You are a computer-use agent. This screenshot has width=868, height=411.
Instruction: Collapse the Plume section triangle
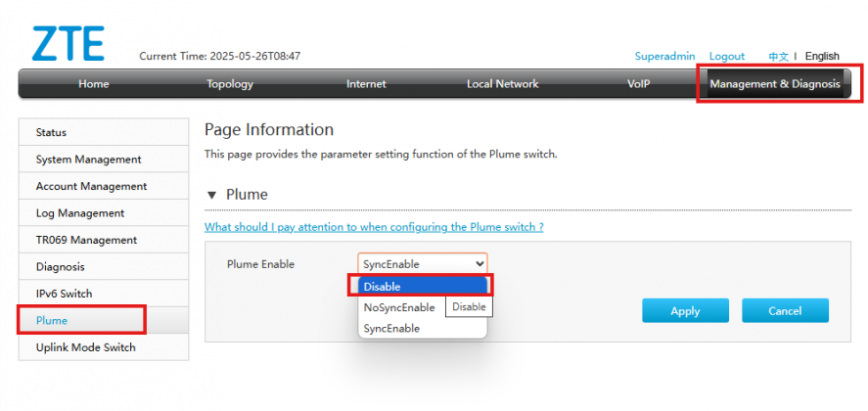pyautogui.click(x=211, y=195)
